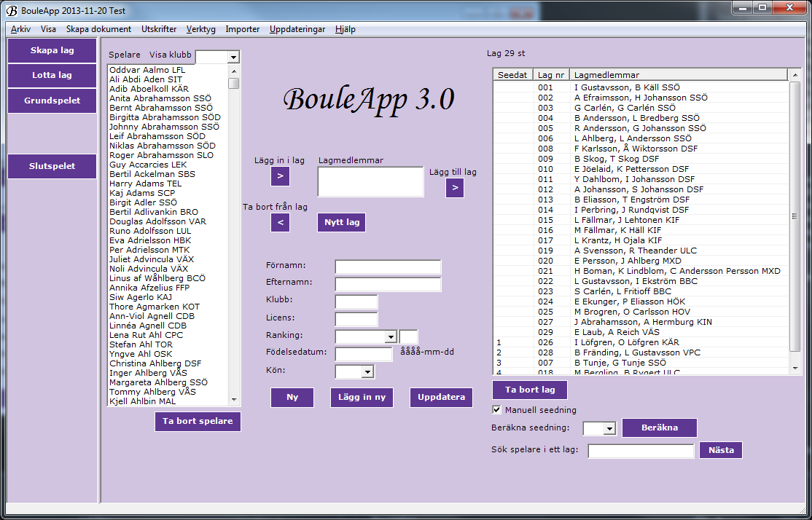Click the '>' button under Lägg till lag
This screenshot has width=812, height=520.
tap(455, 188)
